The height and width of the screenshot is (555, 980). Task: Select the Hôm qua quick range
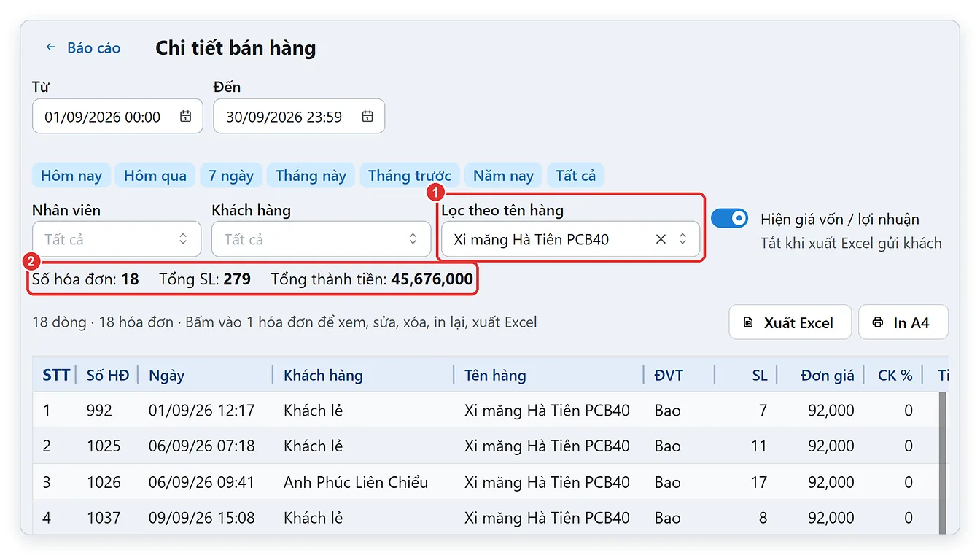[155, 176]
